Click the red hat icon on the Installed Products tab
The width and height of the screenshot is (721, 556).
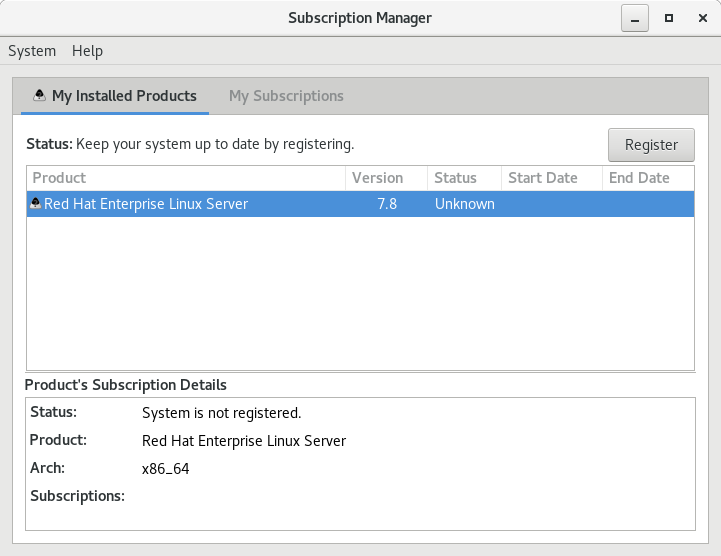40,96
